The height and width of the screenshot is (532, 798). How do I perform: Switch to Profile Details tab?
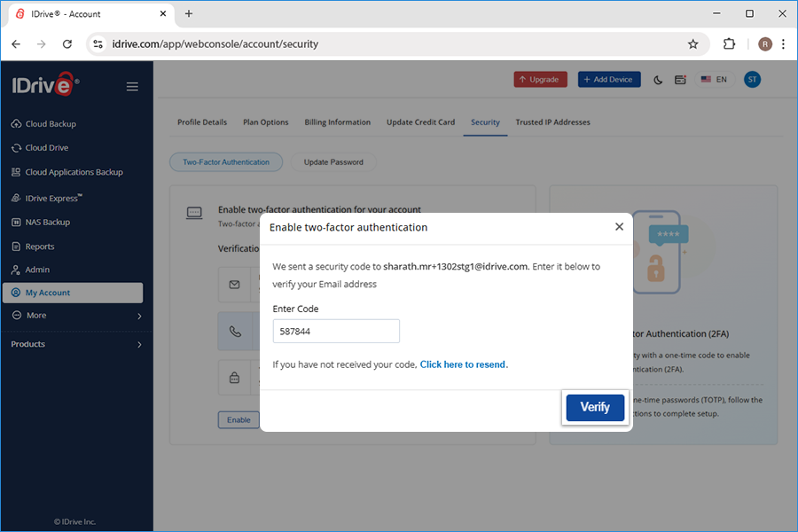click(x=202, y=122)
